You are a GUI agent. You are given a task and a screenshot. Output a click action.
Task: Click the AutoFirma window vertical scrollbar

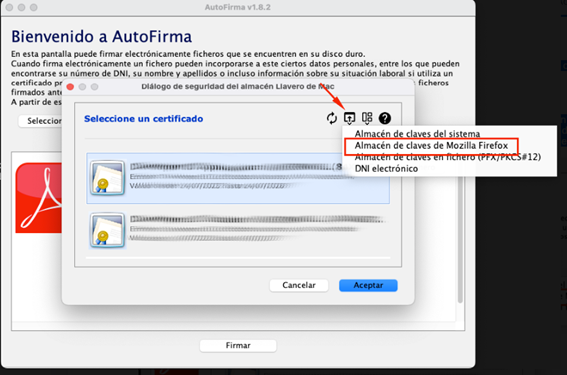460,239
